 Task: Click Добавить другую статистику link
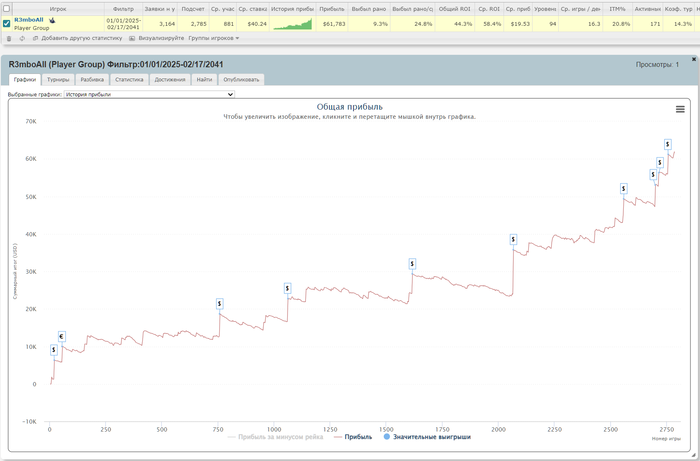[81, 38]
